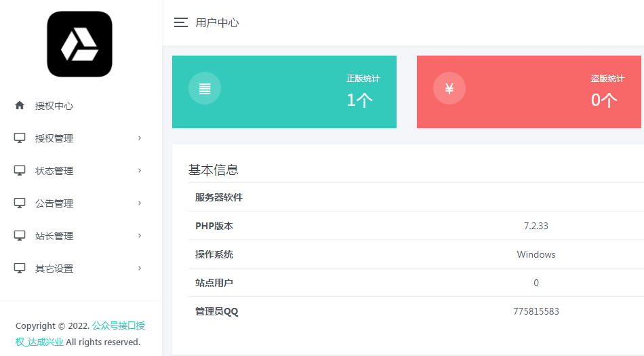This screenshot has width=644, height=356.
Task: Click the list icon on 正版统计 card
Action: tap(205, 88)
